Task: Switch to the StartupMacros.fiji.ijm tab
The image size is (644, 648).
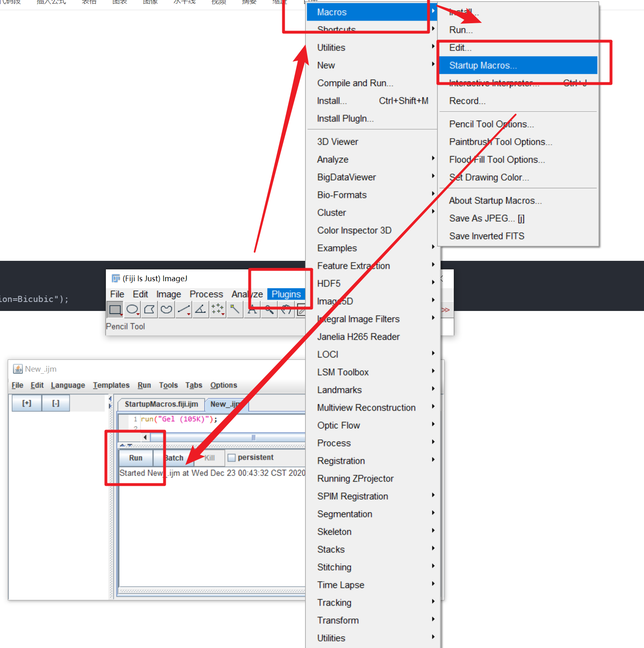Action: (x=161, y=404)
